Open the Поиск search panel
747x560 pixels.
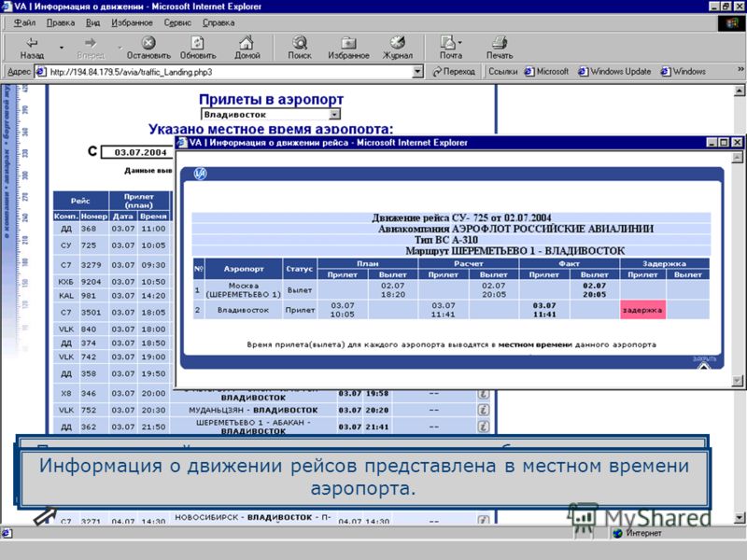[300, 49]
